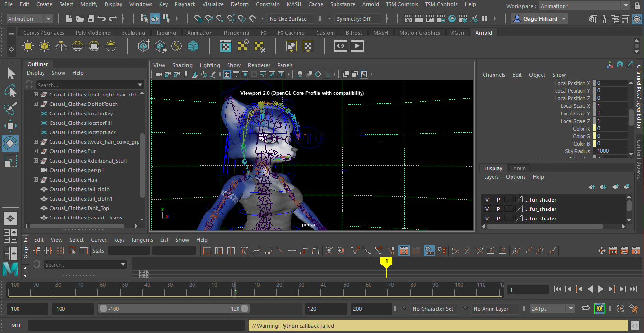Open the 24 fps frame rate dropdown

click(553, 308)
